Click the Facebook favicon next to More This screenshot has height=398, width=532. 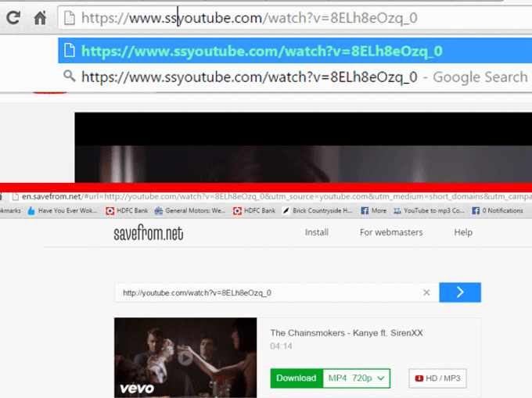[x=365, y=211]
